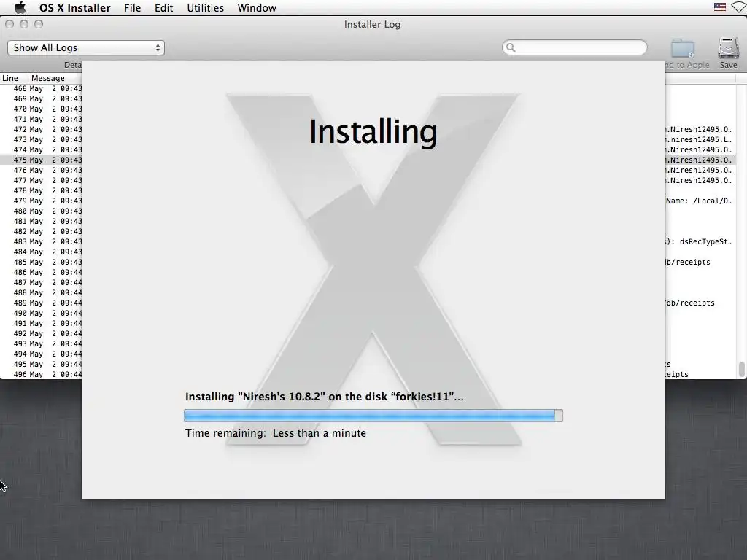Select log line 476
Image resolution: width=747 pixels, height=560 pixels.
[x=41, y=170]
